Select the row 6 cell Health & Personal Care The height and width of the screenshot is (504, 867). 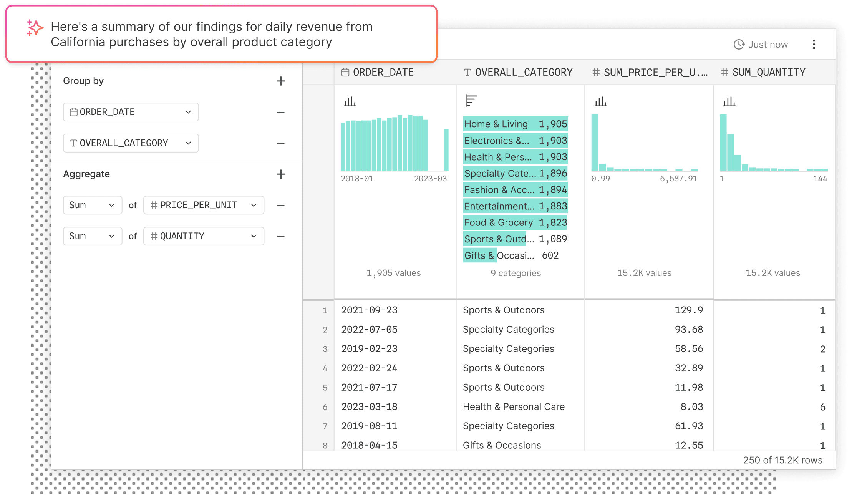[514, 406]
